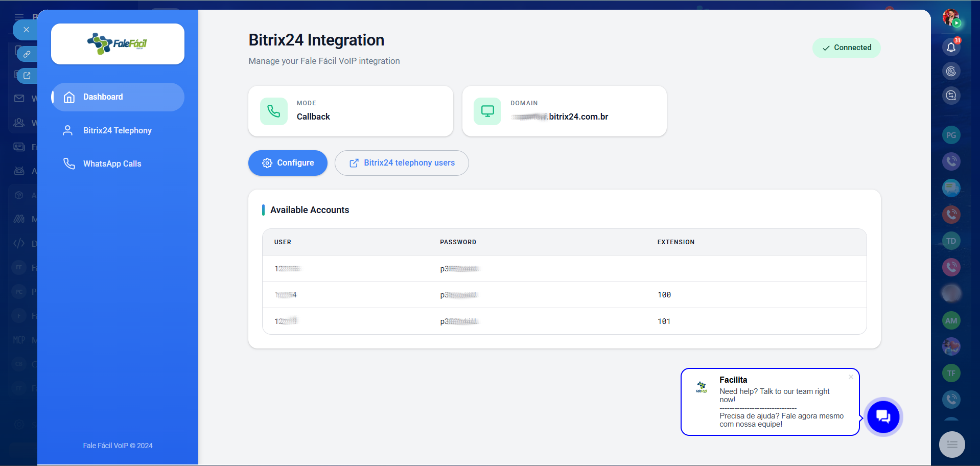Click the Connected status badge

[846, 48]
